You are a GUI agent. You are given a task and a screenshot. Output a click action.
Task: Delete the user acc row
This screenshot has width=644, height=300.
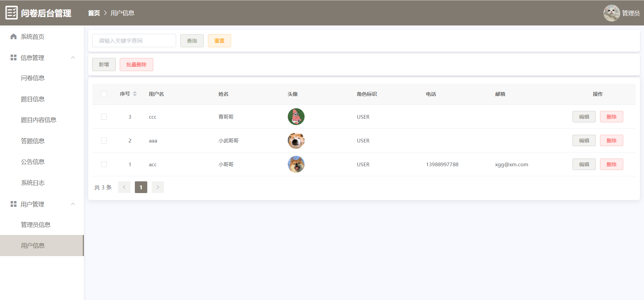(611, 164)
